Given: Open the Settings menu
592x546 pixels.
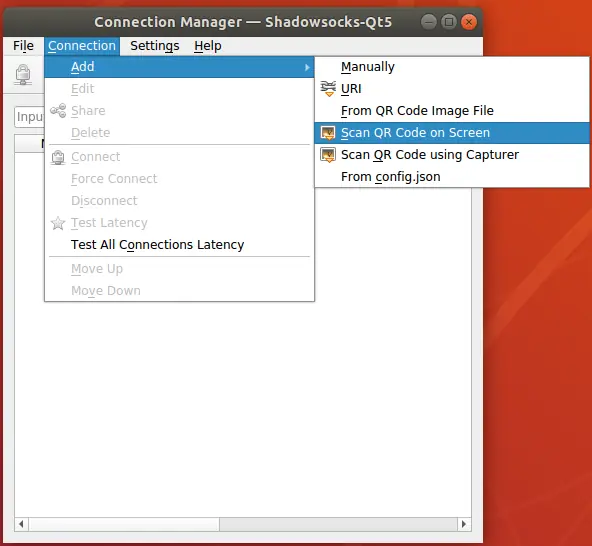Looking at the screenshot, I should [155, 46].
